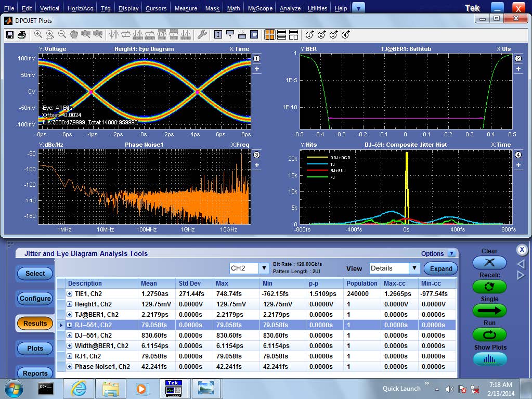
Task: Click the save icon in DPOJET Plots toolbar
Action: coord(9,35)
